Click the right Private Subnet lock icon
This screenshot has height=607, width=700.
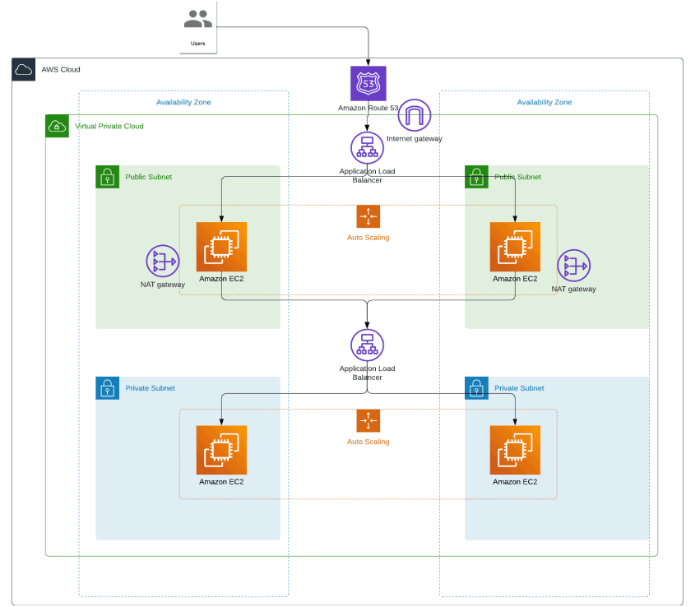click(476, 388)
